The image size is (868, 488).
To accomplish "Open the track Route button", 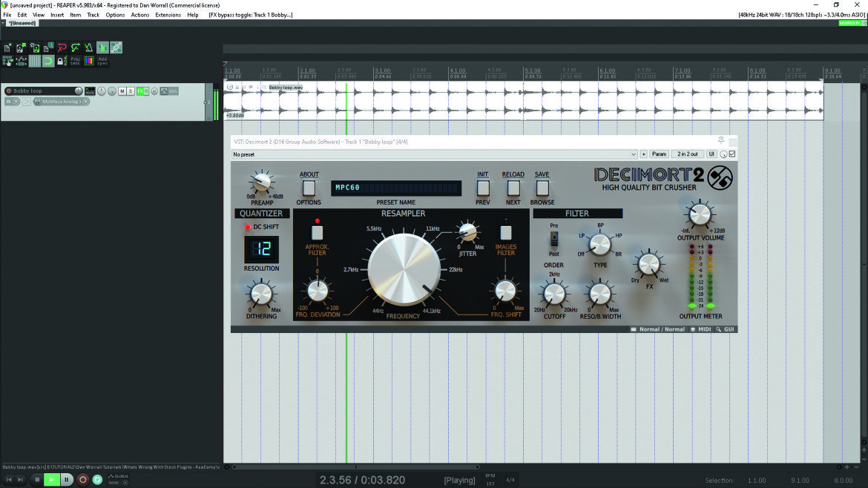I will [90, 90].
